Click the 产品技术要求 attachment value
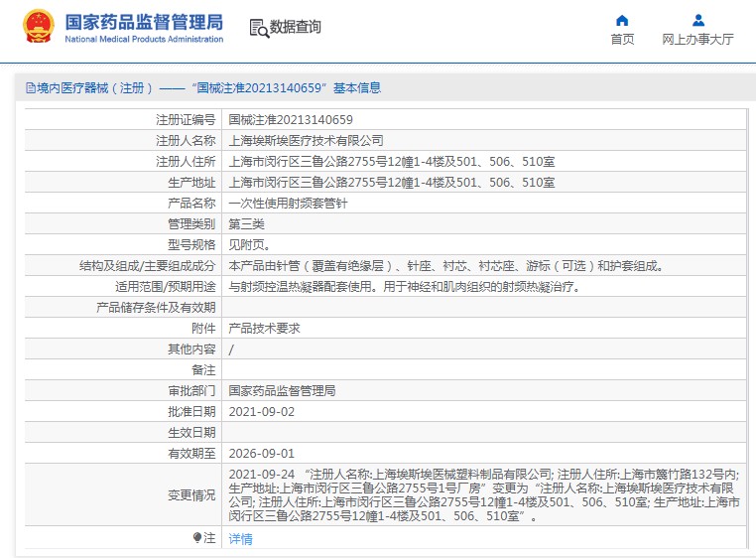Screen dimensions: 756x558 264,329
